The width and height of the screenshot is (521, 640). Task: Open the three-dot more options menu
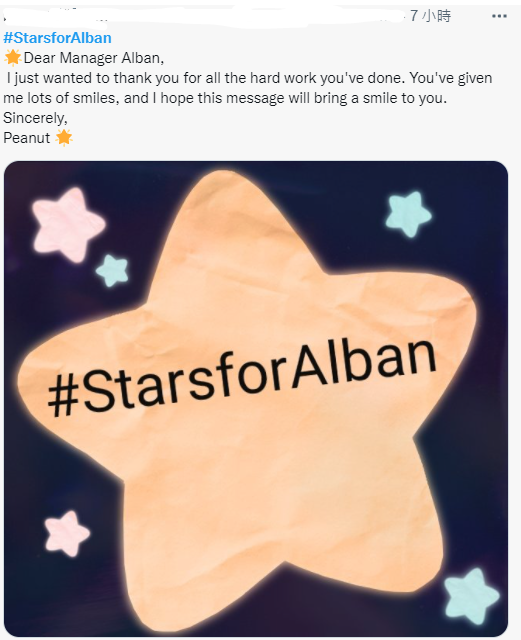(x=499, y=16)
